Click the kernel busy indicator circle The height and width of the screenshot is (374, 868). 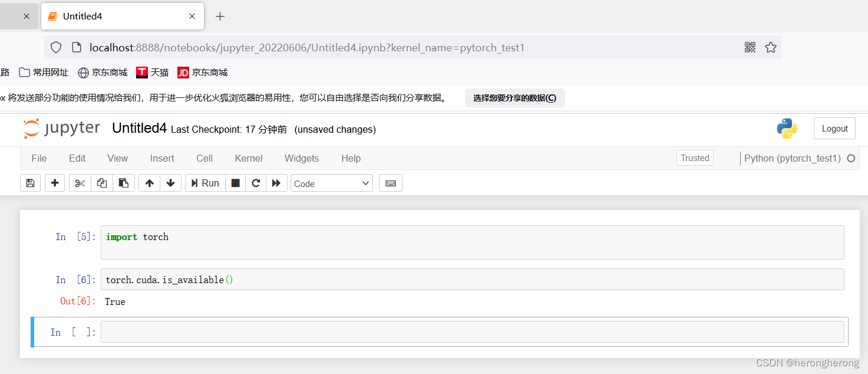[x=851, y=158]
